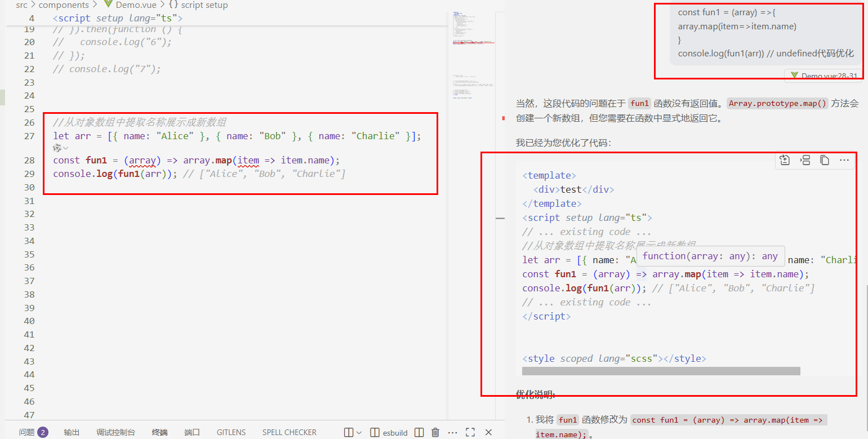
Task: Click line number 28 in gutter
Action: (x=29, y=160)
